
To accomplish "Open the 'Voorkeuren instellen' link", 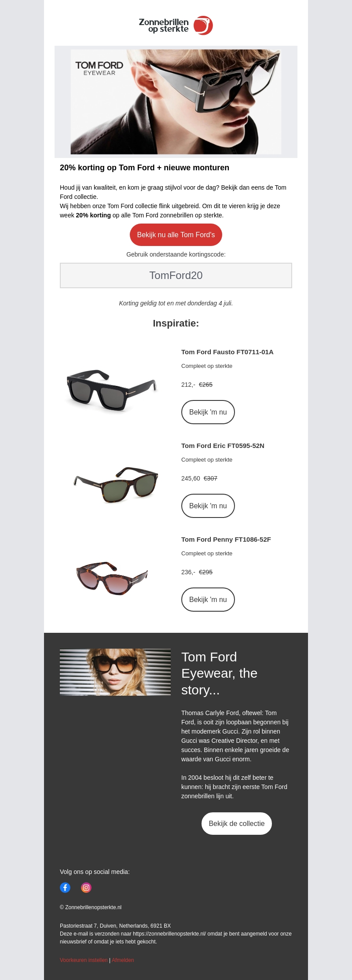I will [84, 960].
